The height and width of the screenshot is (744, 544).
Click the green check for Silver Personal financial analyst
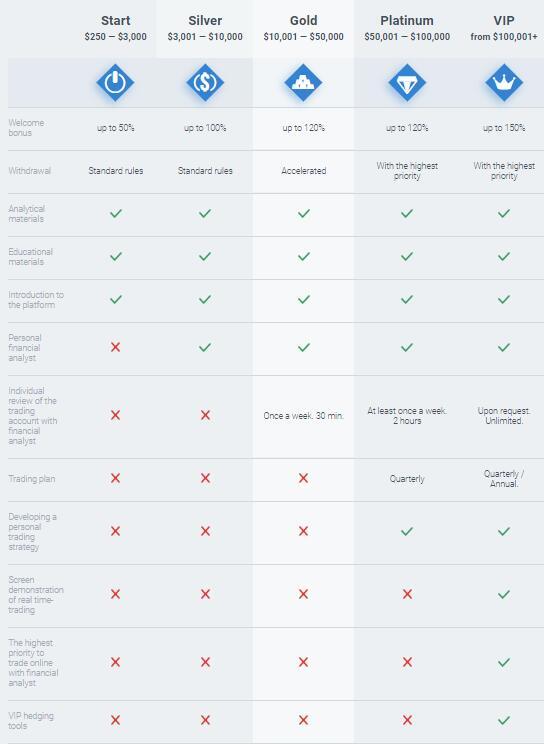[205, 347]
